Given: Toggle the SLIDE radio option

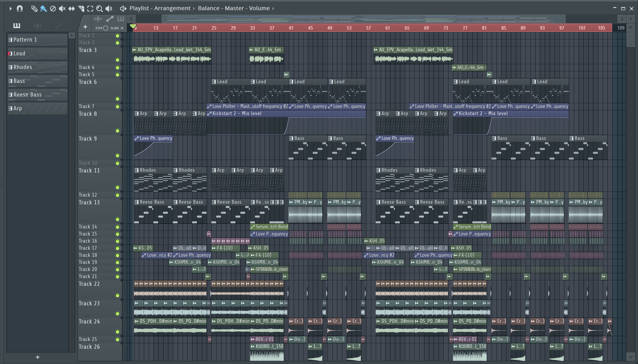Looking at the screenshot, I should coord(122,28).
